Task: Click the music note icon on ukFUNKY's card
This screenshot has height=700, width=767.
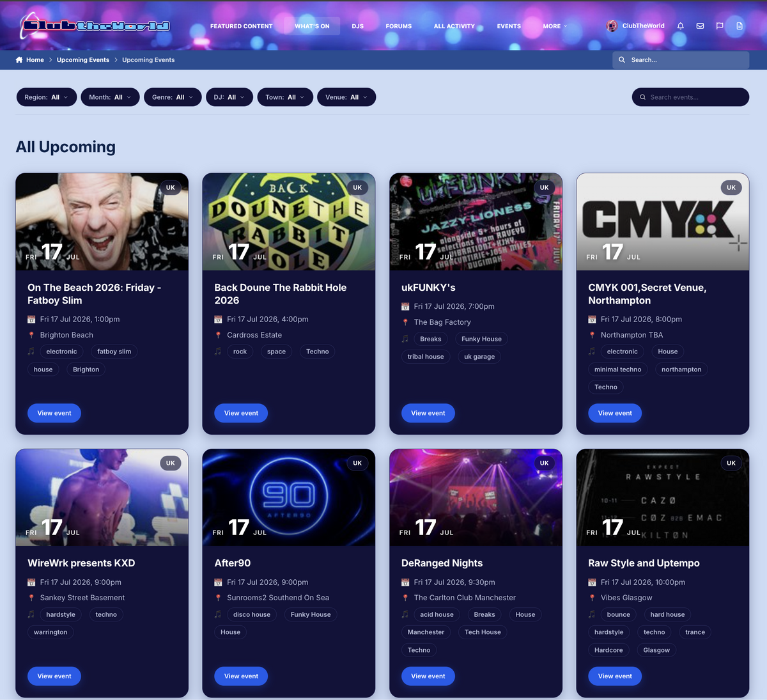Action: tap(405, 339)
